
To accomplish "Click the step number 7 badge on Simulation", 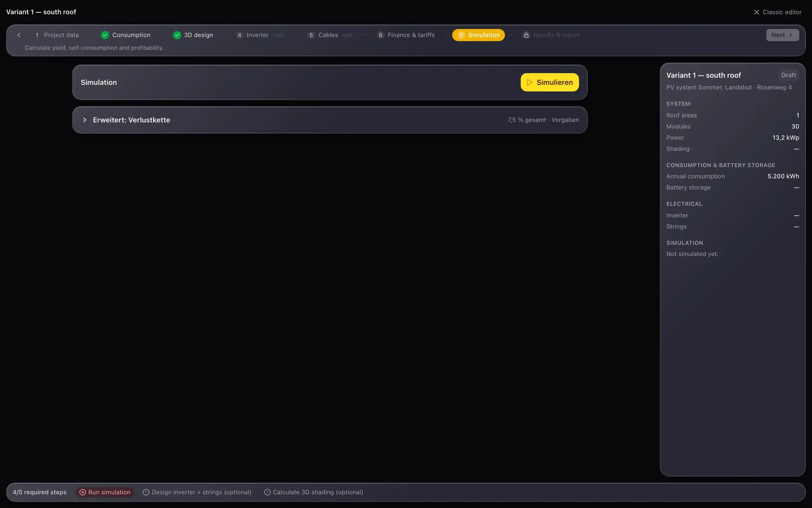I will [x=461, y=35].
